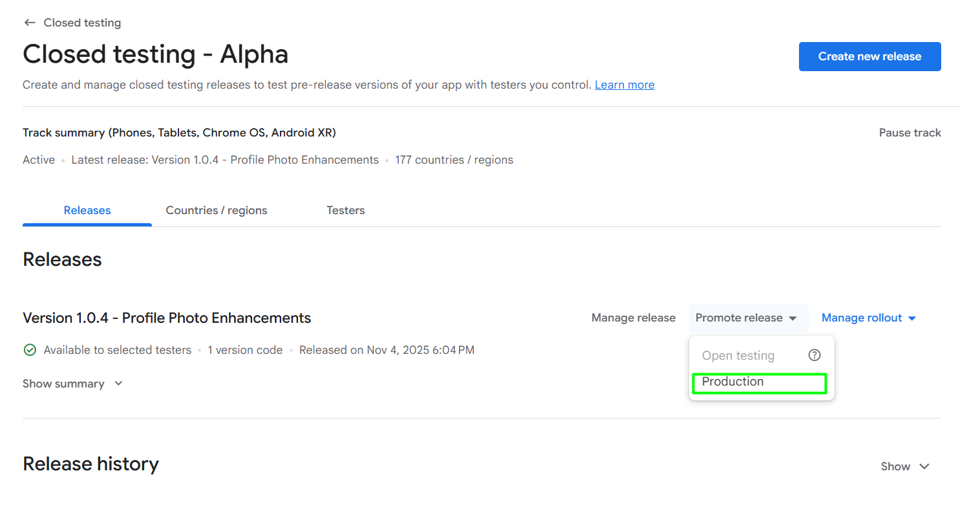Click the Closed testing breadcrumb link
This screenshot has height=524, width=980.
[82, 22]
